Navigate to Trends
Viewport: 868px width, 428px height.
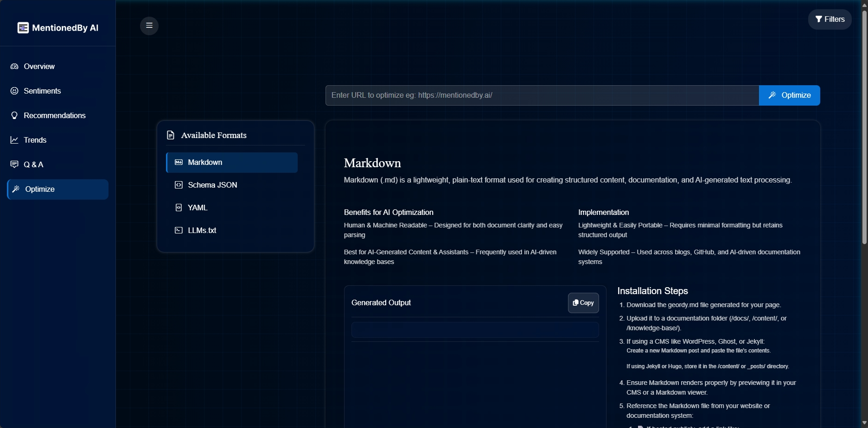(x=58, y=140)
